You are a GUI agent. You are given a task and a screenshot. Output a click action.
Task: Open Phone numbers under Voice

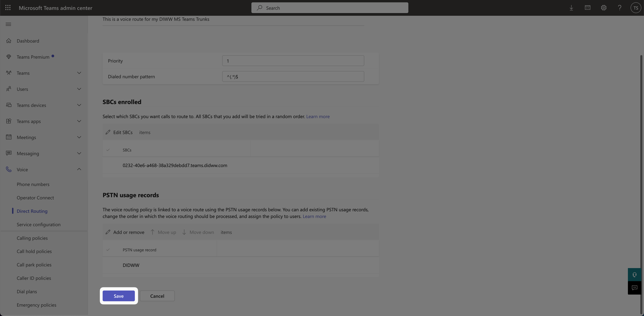pos(33,184)
